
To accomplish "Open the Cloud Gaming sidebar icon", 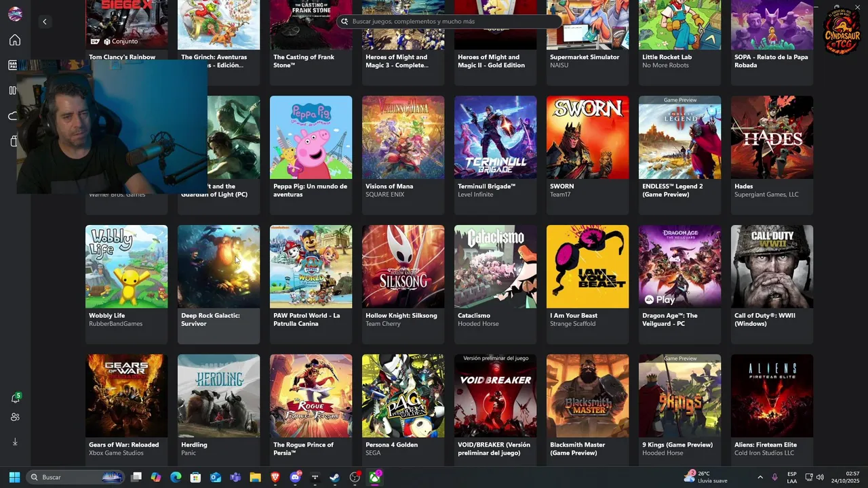I will click(x=12, y=116).
